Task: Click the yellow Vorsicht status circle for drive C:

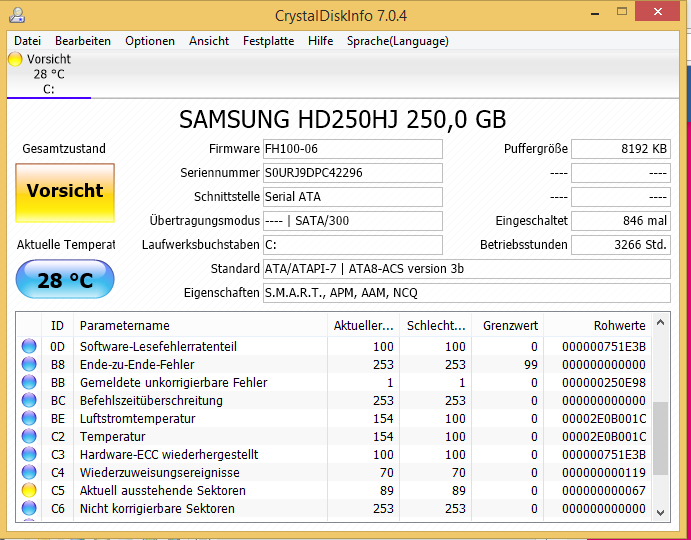Action: click(x=15, y=59)
